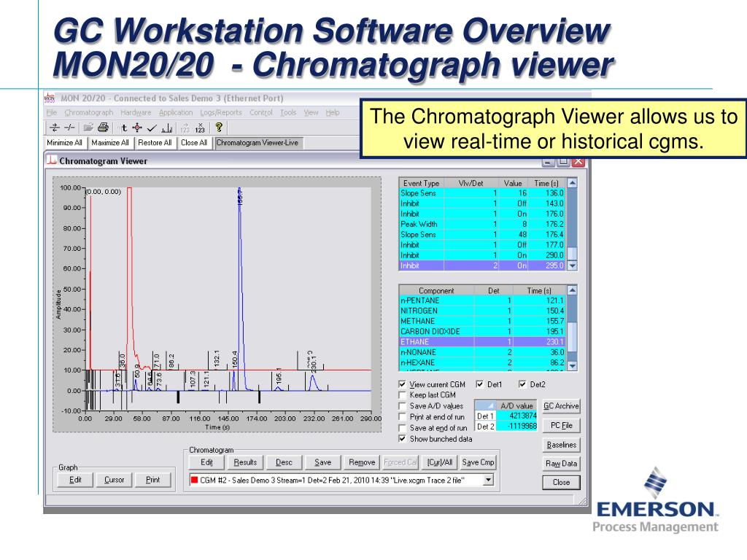Click the red crosshair component data icon
Screen dimensions: 747x560
(138, 128)
